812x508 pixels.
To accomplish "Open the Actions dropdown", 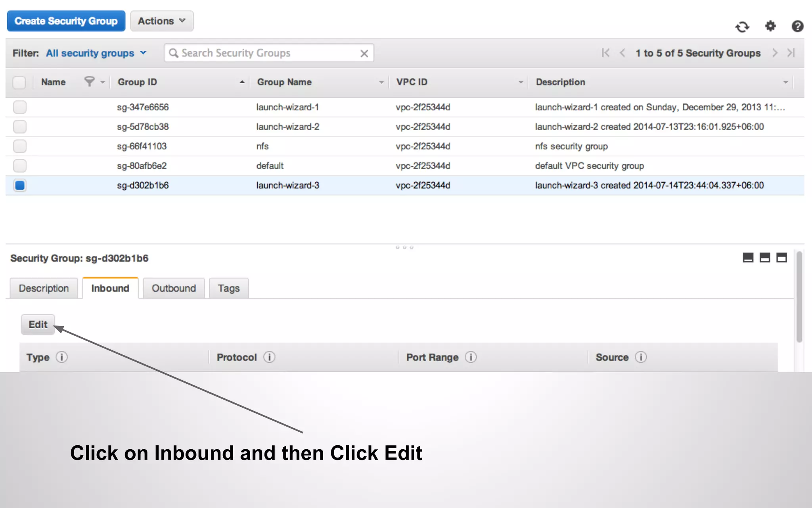I will (x=162, y=21).
